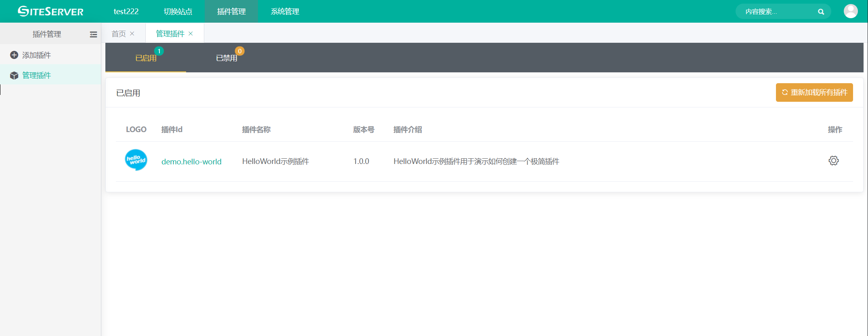This screenshot has width=868, height=336.
Task: Close the 首页 tab
Action: [x=132, y=34]
